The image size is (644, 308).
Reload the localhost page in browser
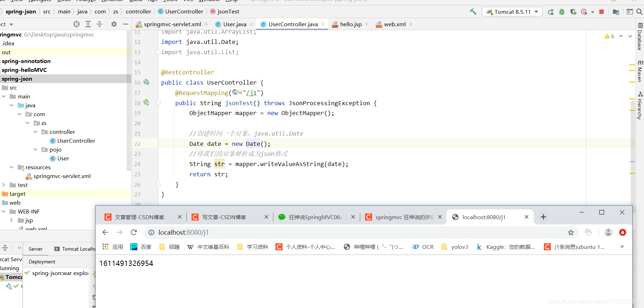133,232
